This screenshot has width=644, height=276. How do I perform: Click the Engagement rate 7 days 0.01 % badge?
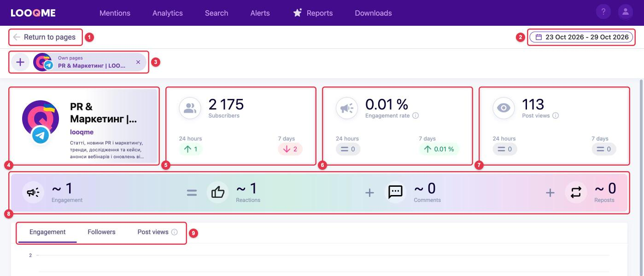439,149
